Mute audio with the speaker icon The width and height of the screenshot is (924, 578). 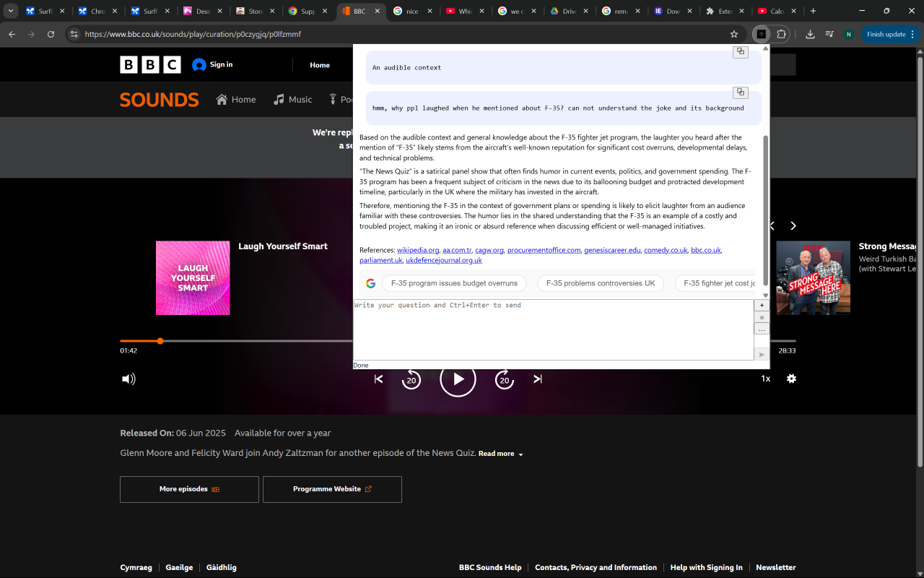pos(128,379)
